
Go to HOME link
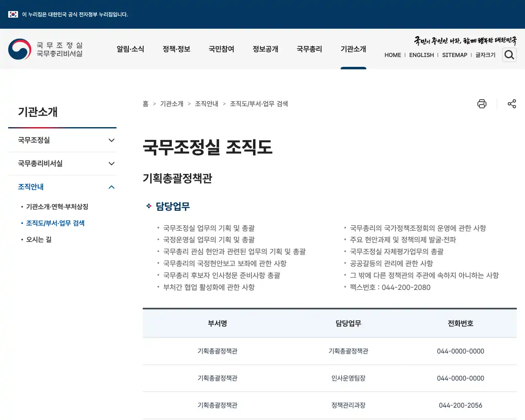pyautogui.click(x=393, y=55)
